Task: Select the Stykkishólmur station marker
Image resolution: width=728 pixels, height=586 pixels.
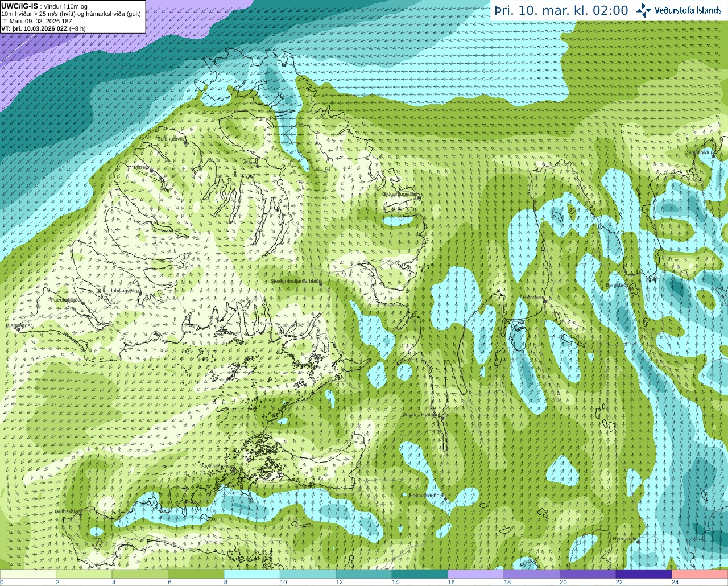Action: [x=234, y=469]
